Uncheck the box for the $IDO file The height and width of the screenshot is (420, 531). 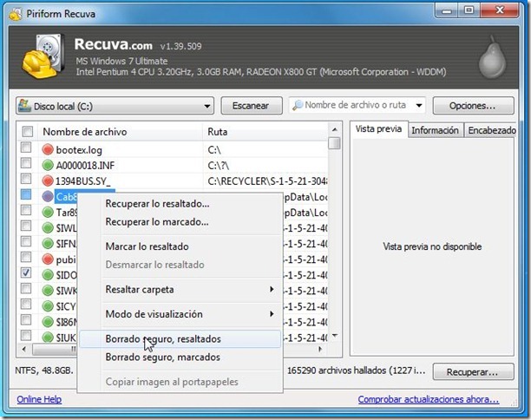pos(26,272)
